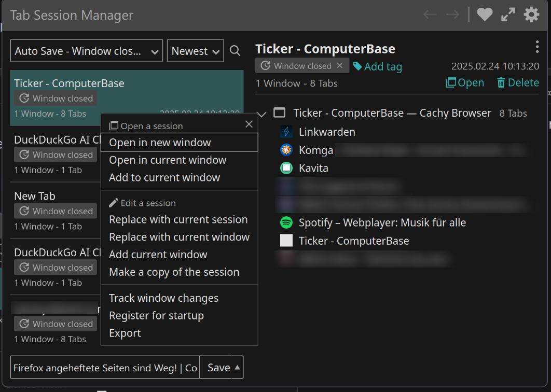Open the session search magnifier
This screenshot has height=392, width=551.
tap(235, 51)
